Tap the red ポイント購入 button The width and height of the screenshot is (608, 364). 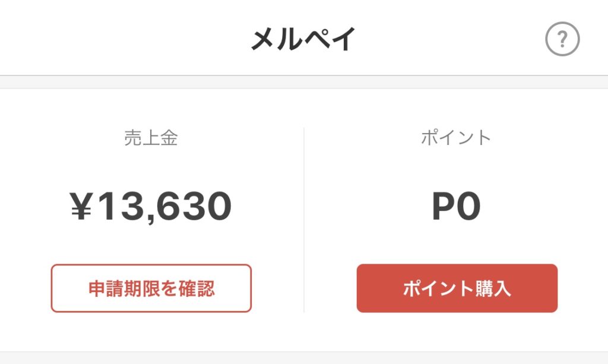457,288
